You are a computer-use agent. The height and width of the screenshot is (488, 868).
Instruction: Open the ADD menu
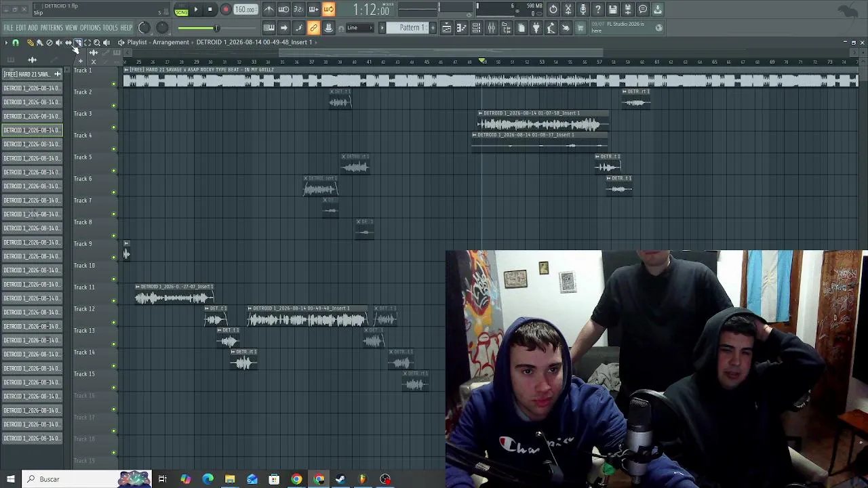point(33,28)
